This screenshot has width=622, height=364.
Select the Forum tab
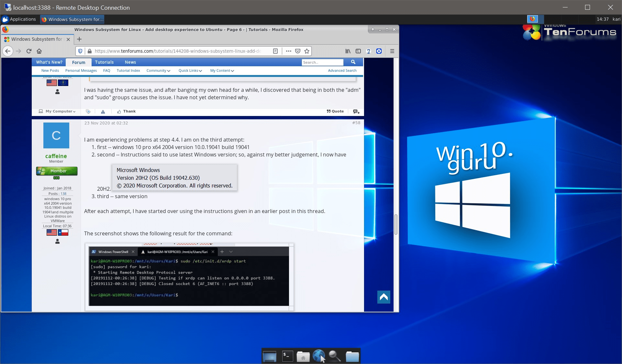(x=78, y=62)
